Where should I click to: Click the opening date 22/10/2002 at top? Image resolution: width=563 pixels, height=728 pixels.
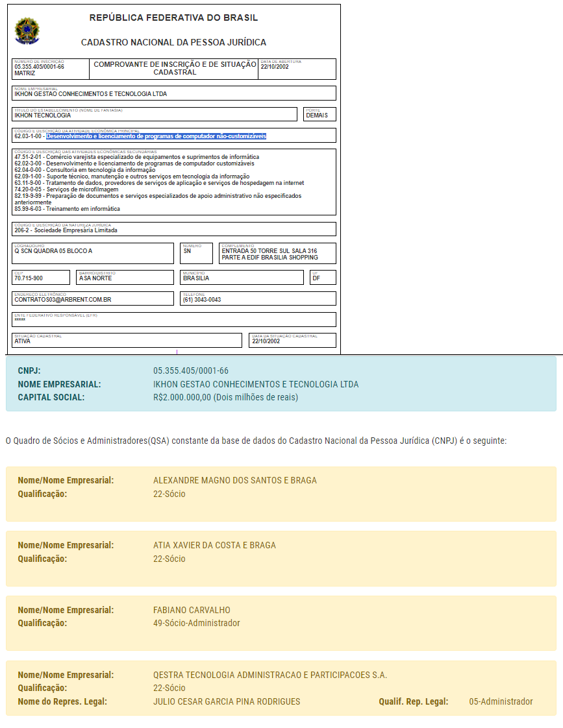pos(275,67)
